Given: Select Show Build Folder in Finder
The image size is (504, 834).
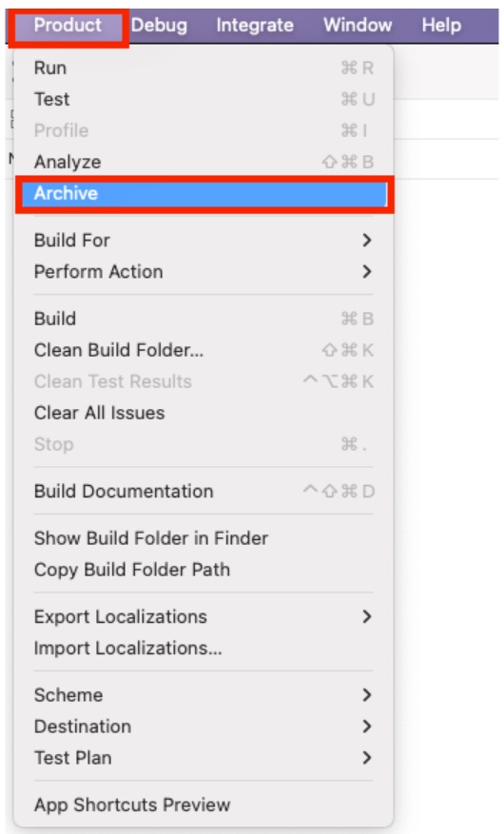Looking at the screenshot, I should pyautogui.click(x=204, y=538).
